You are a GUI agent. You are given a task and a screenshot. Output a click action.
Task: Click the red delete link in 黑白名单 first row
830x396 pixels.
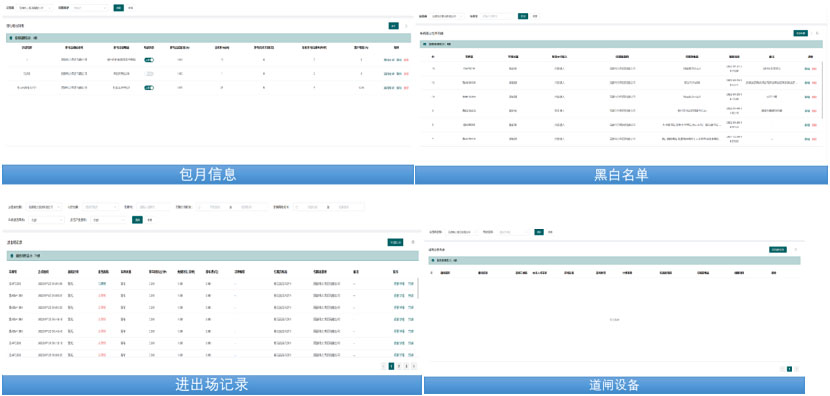pyautogui.click(x=814, y=69)
